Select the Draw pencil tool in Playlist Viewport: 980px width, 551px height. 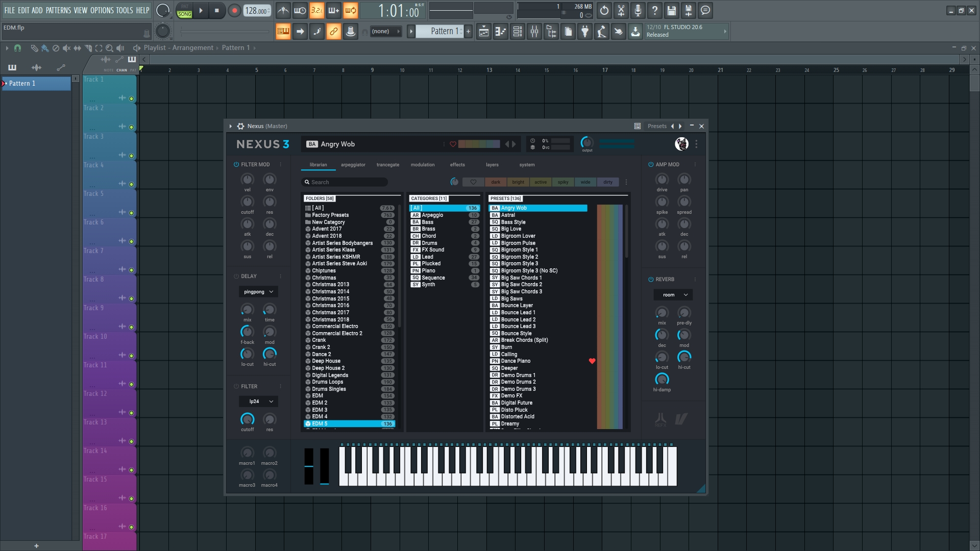pyautogui.click(x=34, y=48)
